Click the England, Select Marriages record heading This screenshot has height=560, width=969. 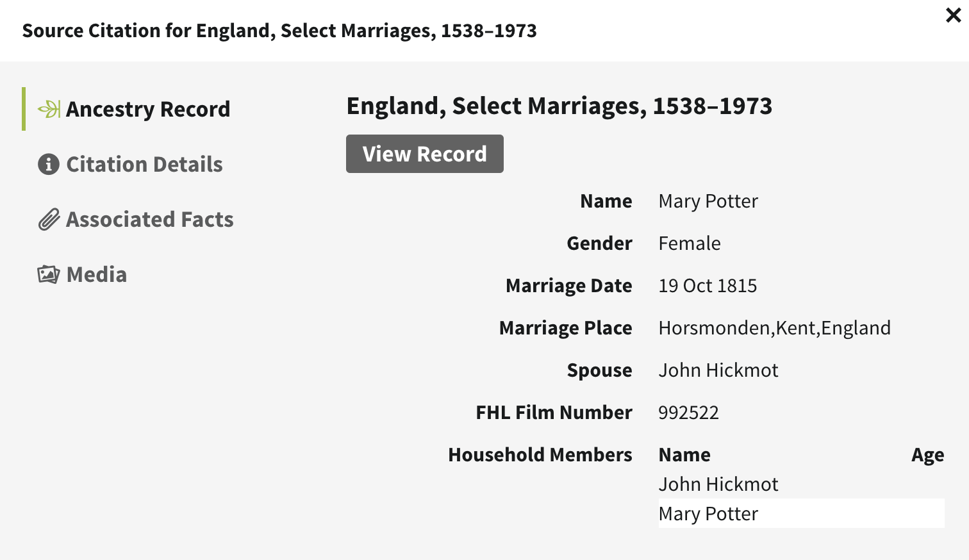click(559, 106)
